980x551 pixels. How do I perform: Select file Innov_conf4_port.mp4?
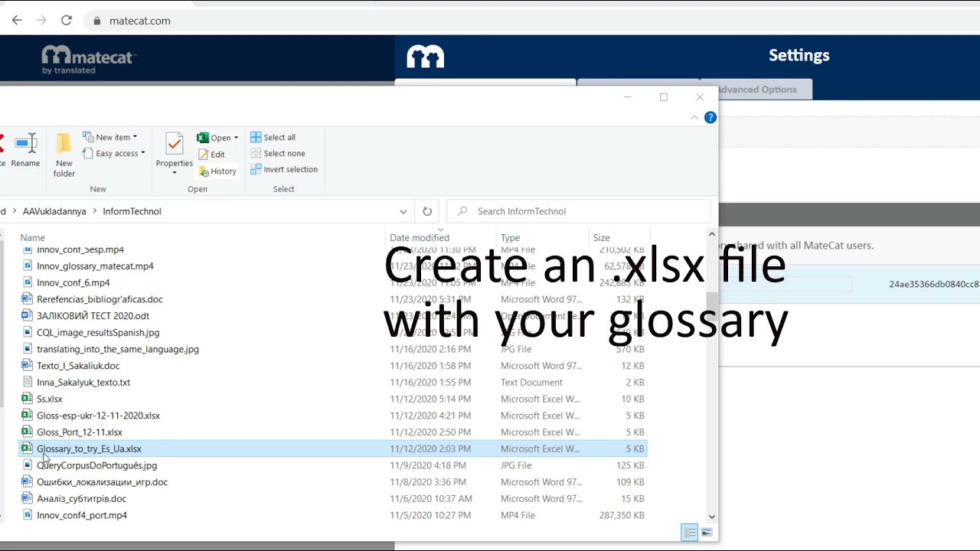[82, 516]
